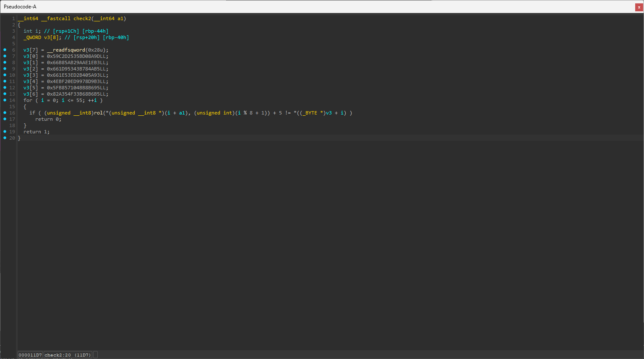644x359 pixels.
Task: Select constant 0x4EBF20ED9978D9B3LL
Action: point(76,81)
